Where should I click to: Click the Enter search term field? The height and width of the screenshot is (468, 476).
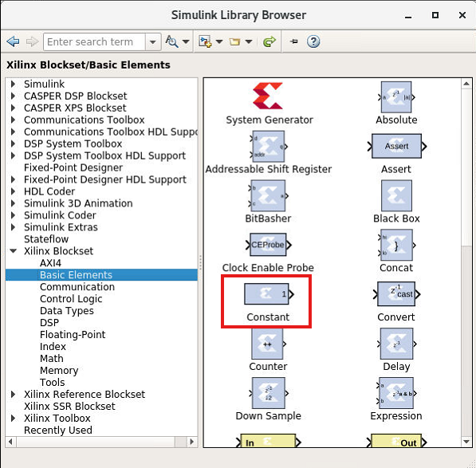(94, 41)
